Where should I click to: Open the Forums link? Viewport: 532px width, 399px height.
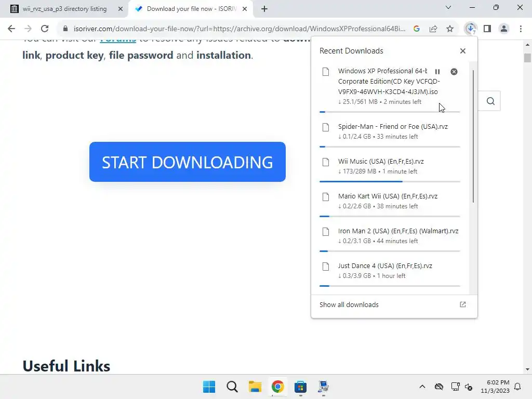point(118,41)
